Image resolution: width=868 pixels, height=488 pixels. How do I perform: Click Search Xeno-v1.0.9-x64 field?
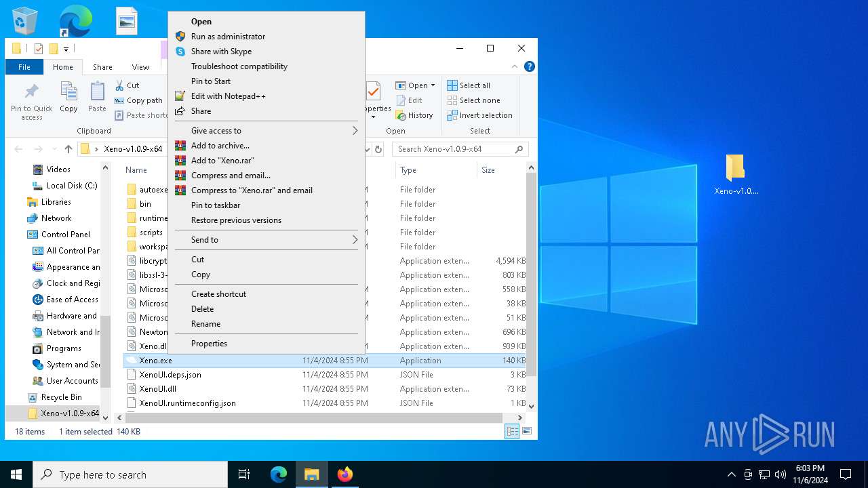tap(460, 149)
